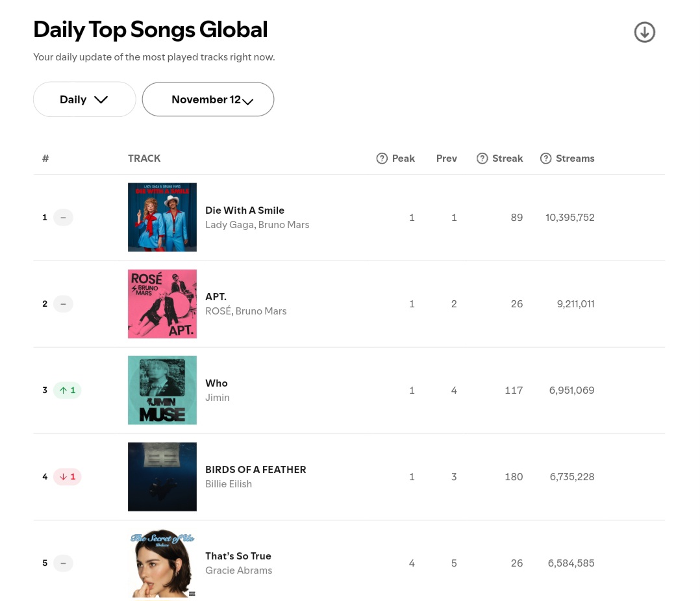
Task: Click the Peak help question mark icon
Action: tap(382, 158)
